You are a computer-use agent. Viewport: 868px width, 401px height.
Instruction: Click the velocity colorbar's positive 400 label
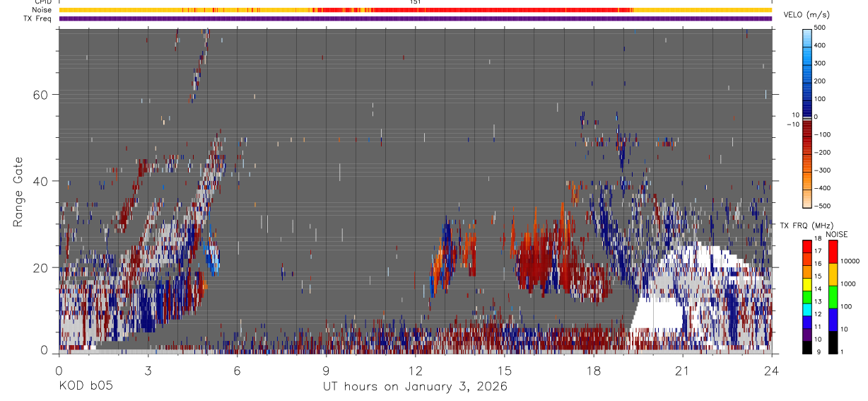[x=820, y=45]
